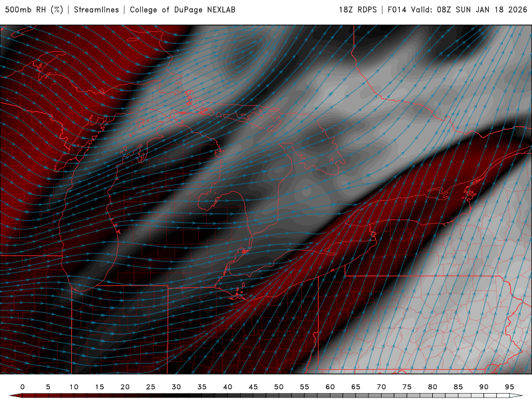This screenshot has height=399, width=532.
Task: Click the '5' colorbar scale label
Action: 48,387
